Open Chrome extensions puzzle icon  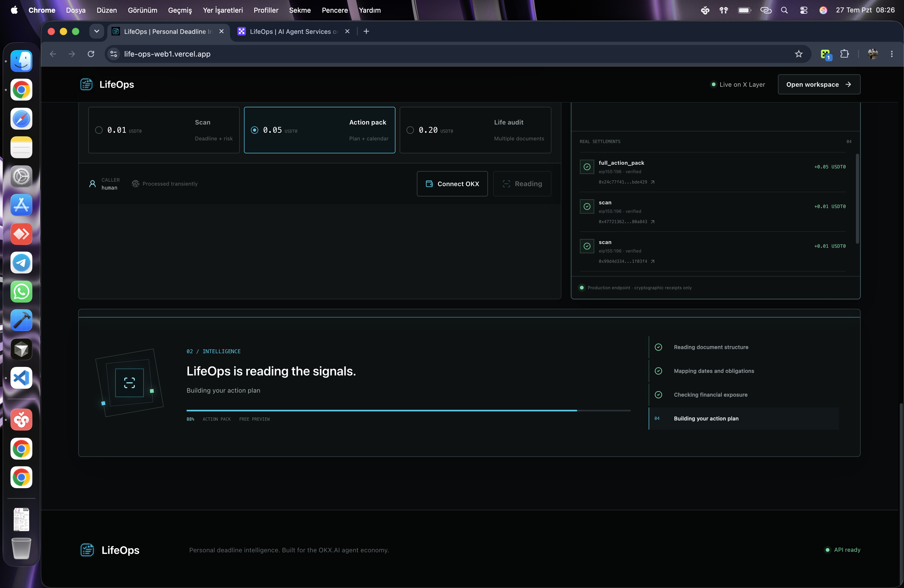pos(844,54)
